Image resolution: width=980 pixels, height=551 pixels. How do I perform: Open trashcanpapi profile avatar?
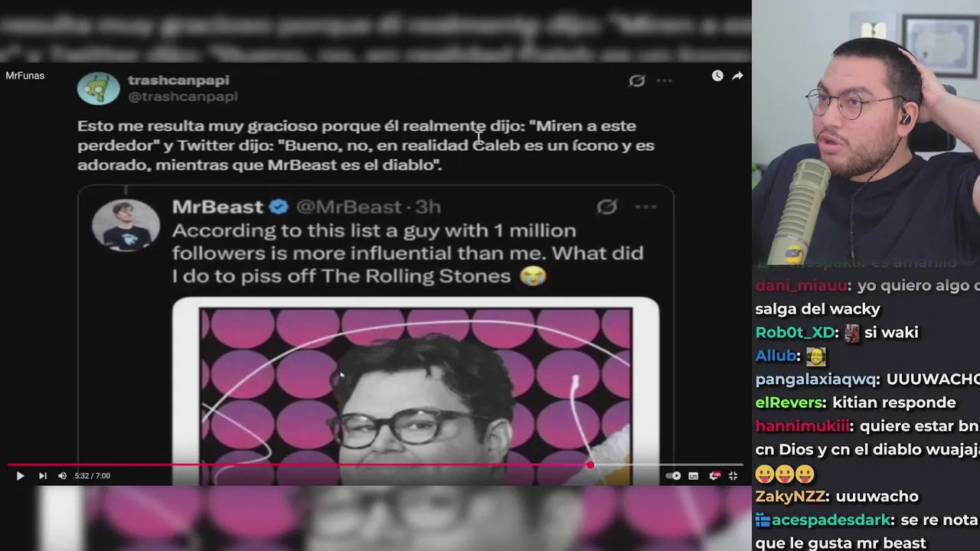[99, 88]
